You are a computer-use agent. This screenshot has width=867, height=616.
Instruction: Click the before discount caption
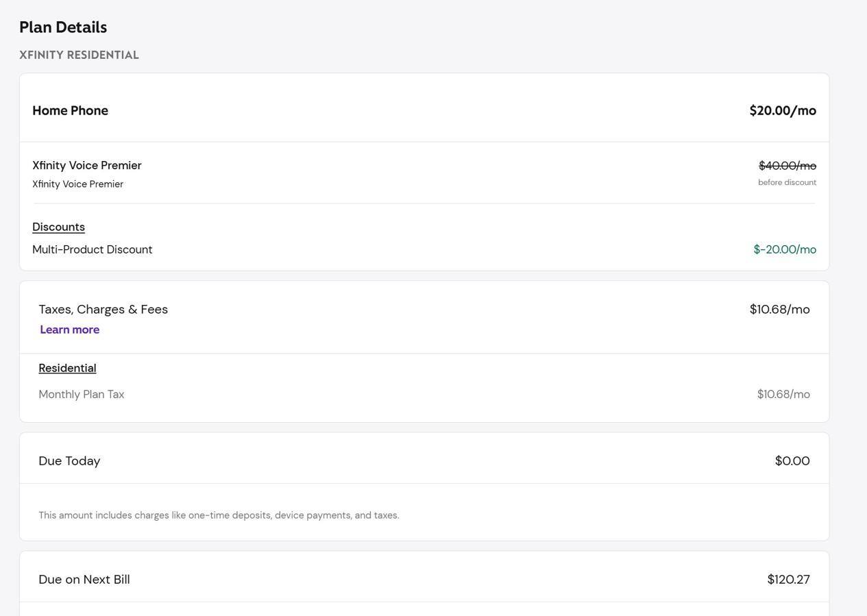coord(787,182)
